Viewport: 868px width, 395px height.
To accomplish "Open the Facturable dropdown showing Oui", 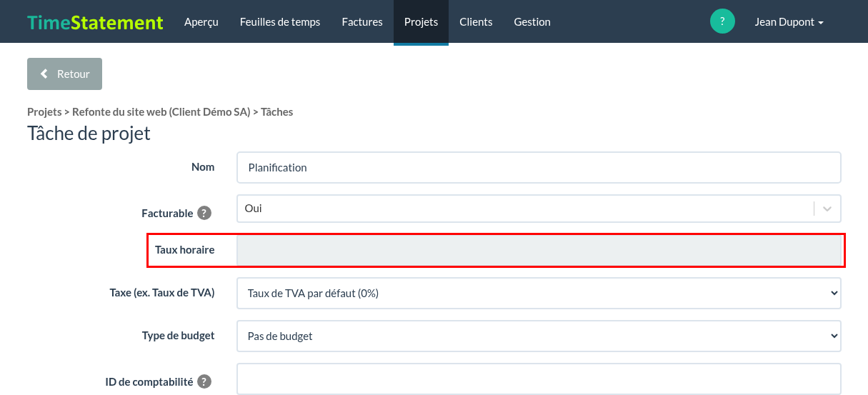I will click(x=539, y=209).
